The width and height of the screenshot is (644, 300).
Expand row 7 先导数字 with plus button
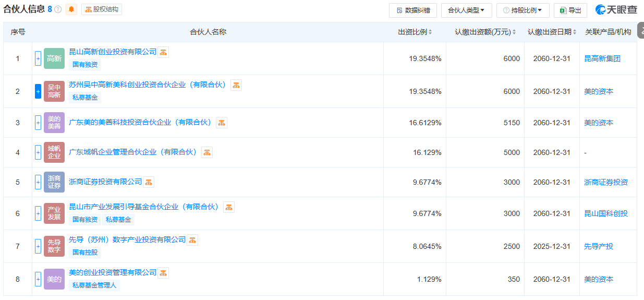pos(38,246)
